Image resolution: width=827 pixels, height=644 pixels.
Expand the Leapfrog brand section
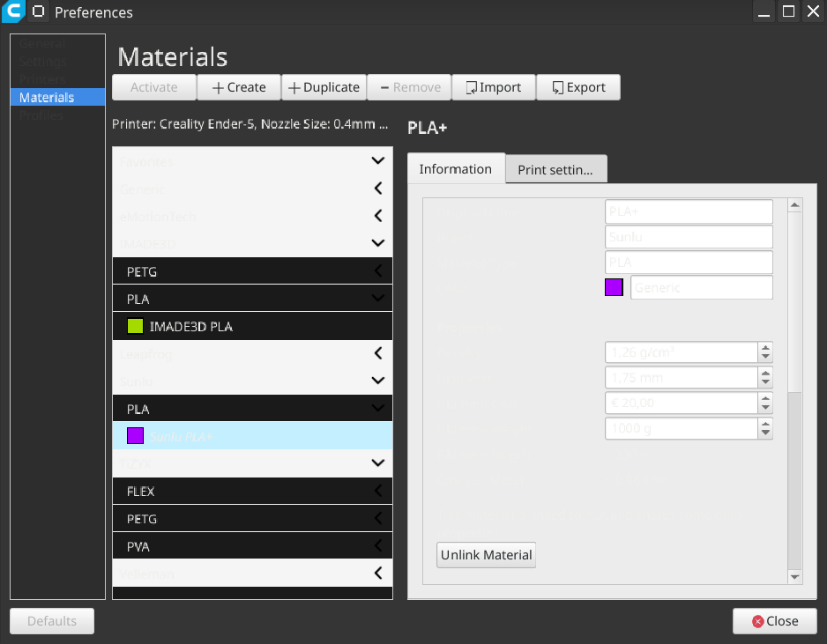pos(377,353)
